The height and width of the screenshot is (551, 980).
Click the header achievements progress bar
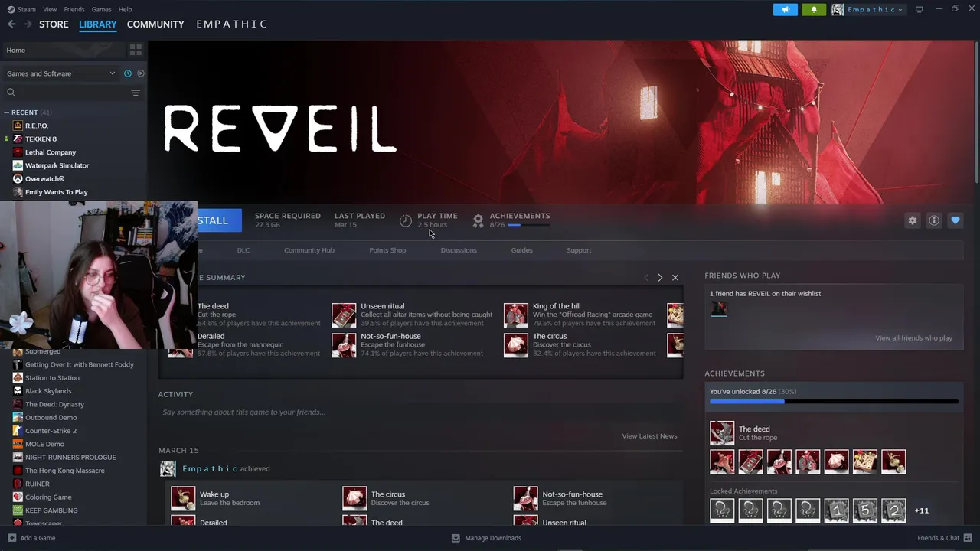click(x=529, y=225)
